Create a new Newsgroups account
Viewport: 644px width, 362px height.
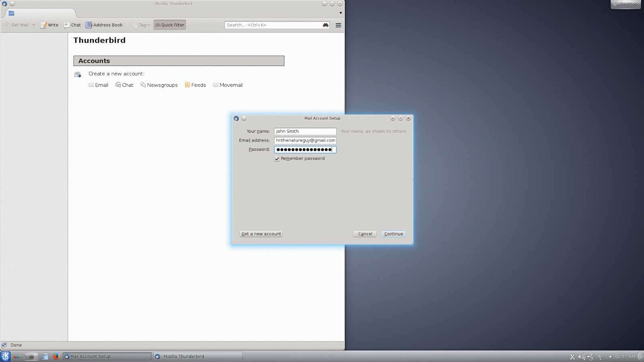(159, 85)
